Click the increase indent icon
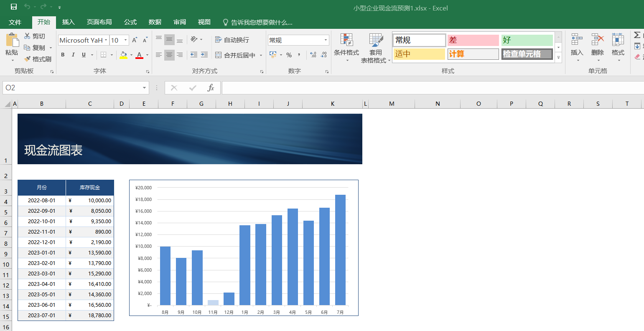644x331 pixels. pos(204,55)
